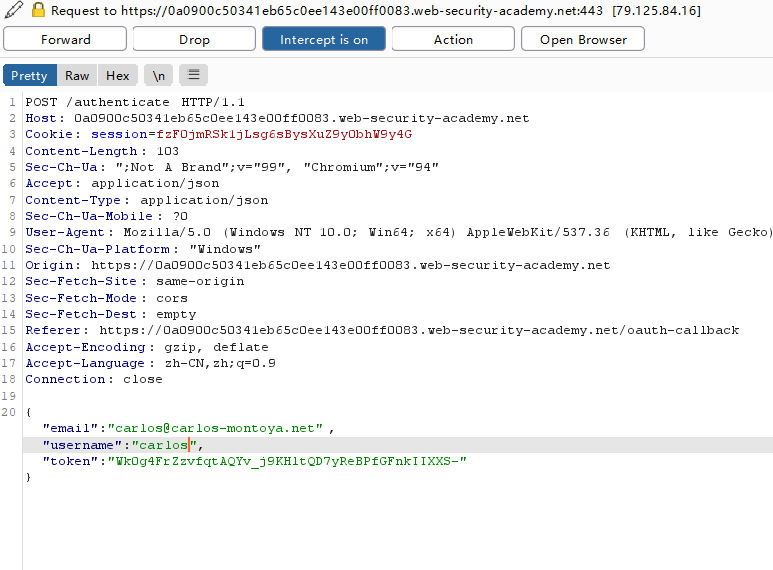Click the Sec-Ch-Ua-Platform "Windows" value

[225, 249]
